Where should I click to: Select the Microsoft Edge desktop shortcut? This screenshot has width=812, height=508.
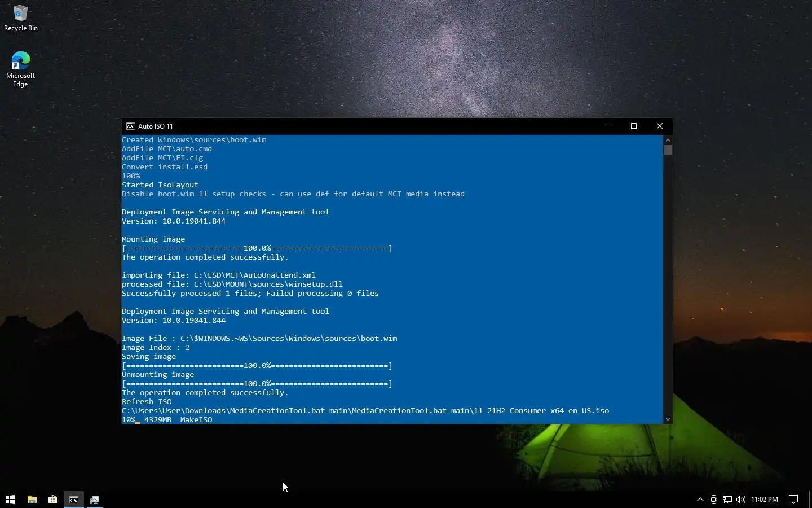tap(20, 69)
